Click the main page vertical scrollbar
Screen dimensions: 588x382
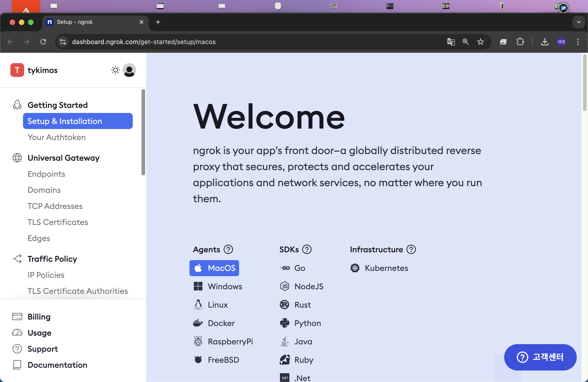585,83
